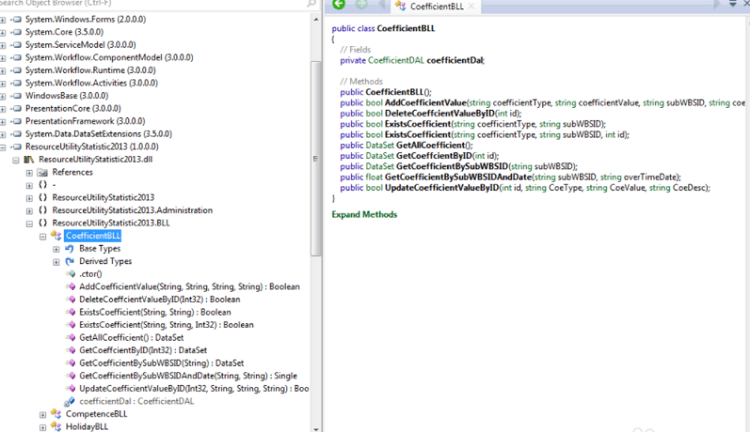The height and width of the screenshot is (432, 750).
Task: Expand the HolidayBLL class node
Action: (x=42, y=426)
